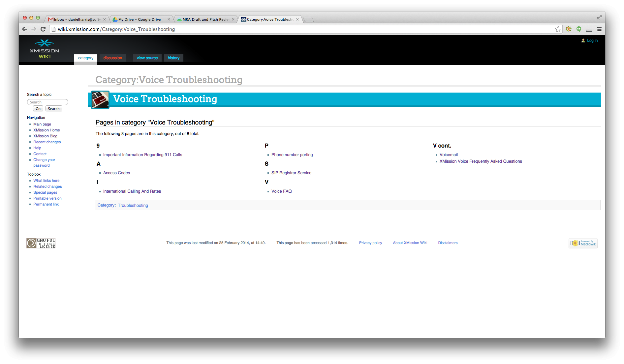Click Recent changes in Navigation
The image size is (624, 364).
click(x=47, y=142)
